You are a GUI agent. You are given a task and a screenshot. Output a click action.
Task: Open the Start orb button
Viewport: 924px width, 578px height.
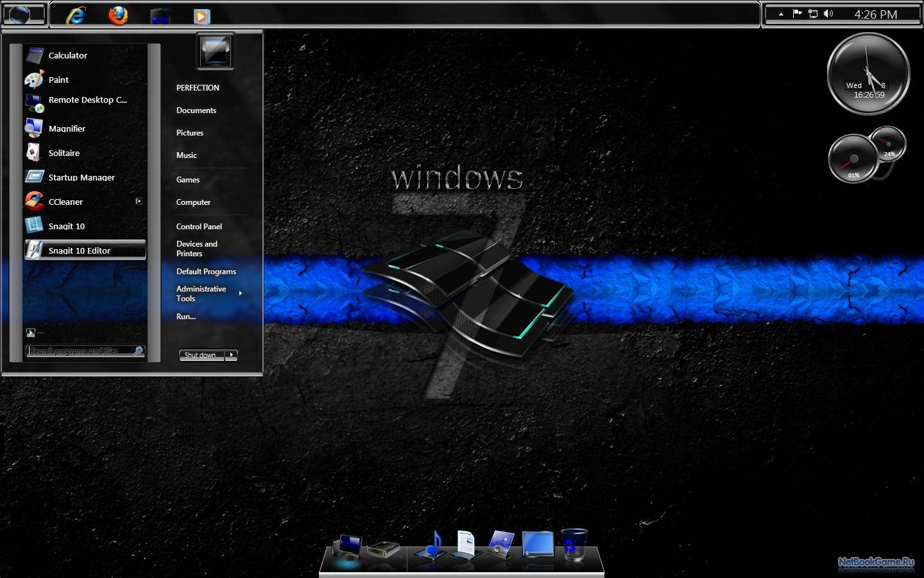pyautogui.click(x=24, y=14)
